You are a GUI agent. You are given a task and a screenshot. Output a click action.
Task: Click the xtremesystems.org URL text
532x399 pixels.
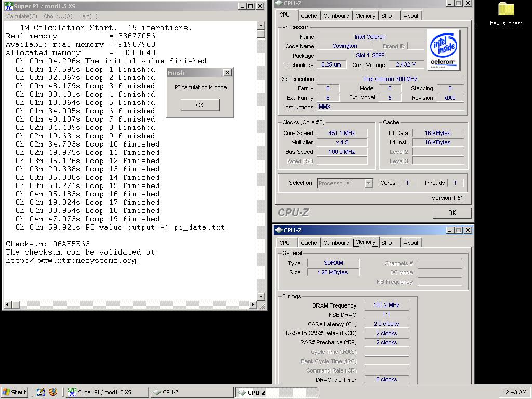[74, 261]
